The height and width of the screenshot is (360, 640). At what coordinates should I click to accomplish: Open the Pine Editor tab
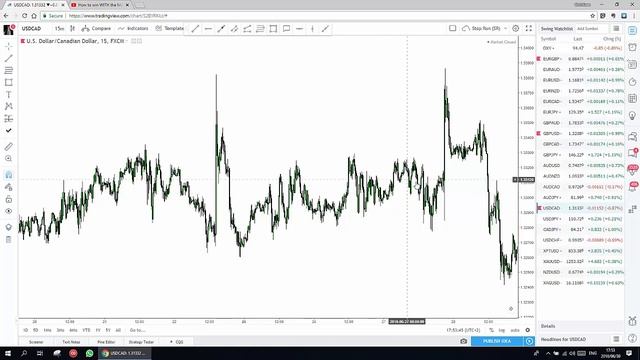(x=106, y=342)
